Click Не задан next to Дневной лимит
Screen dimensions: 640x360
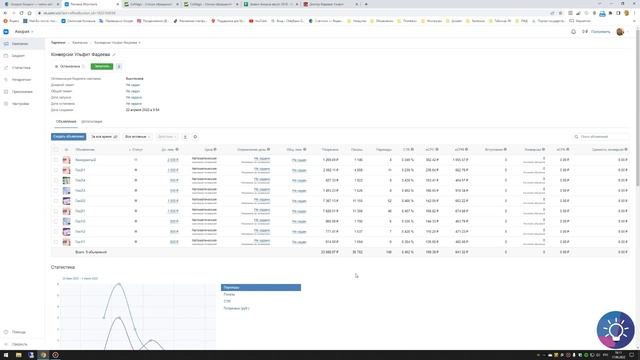point(133,85)
